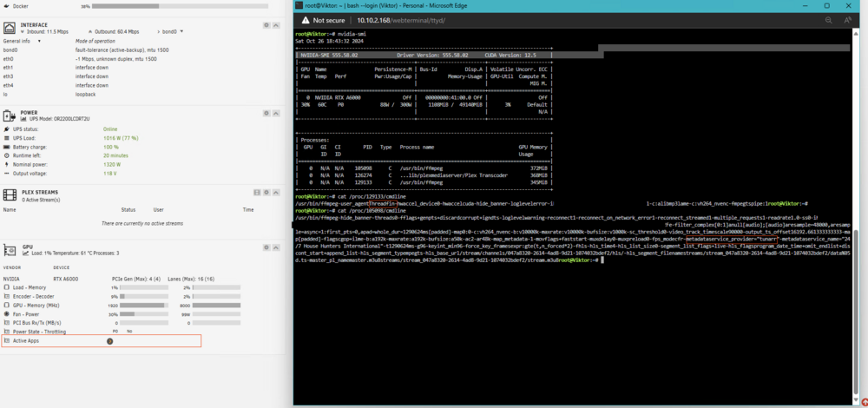This screenshot has height=408, width=868.
Task: Click the Interface network icon
Action: point(10,29)
